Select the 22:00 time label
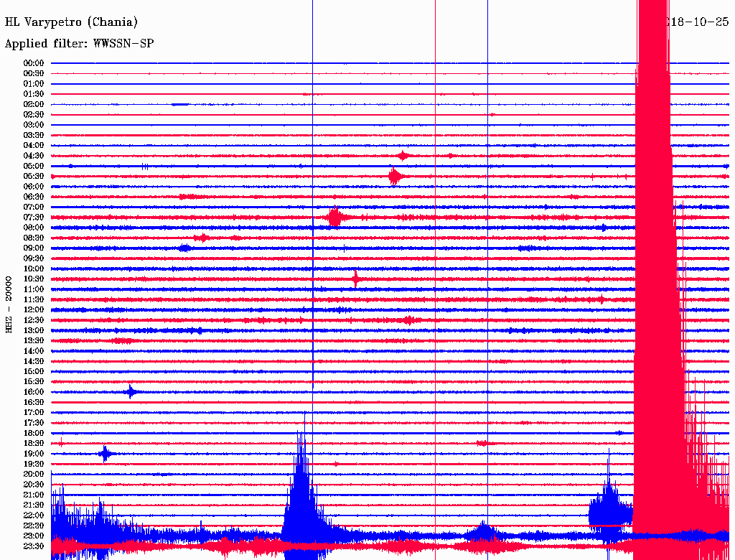The height and width of the screenshot is (560, 735). point(34,515)
